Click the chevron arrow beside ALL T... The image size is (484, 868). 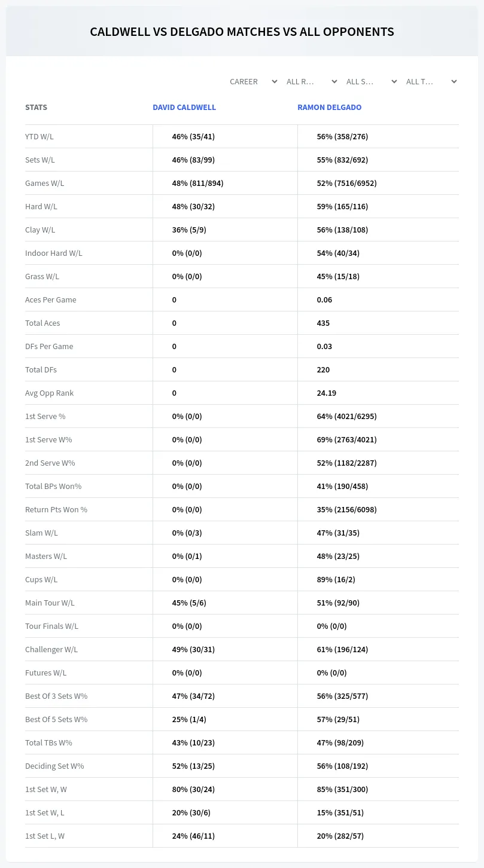(x=454, y=81)
